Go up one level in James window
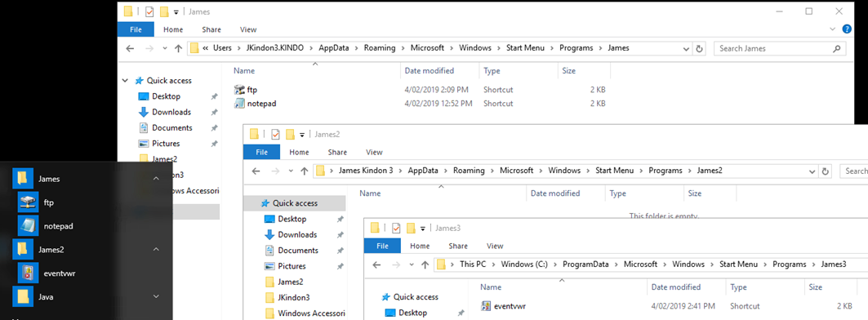This screenshot has width=868, height=320. [178, 49]
